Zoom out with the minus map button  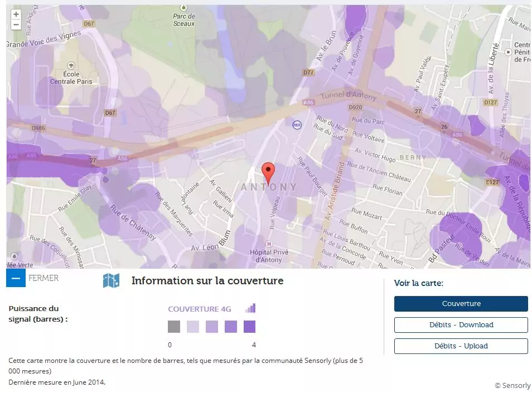pyautogui.click(x=16, y=25)
